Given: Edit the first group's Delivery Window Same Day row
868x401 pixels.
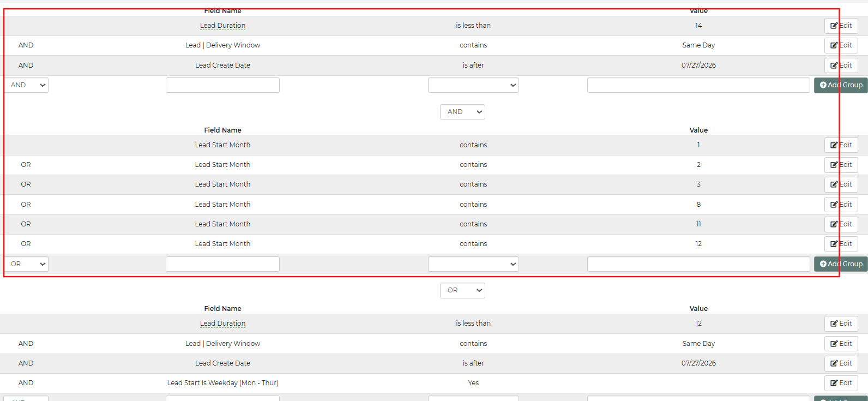Looking at the screenshot, I should click(841, 45).
